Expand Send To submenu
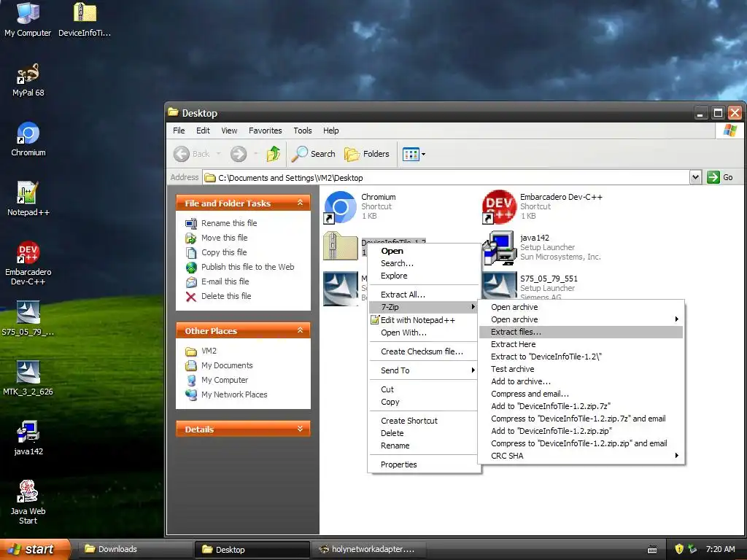The width and height of the screenshot is (747, 560). click(x=424, y=370)
